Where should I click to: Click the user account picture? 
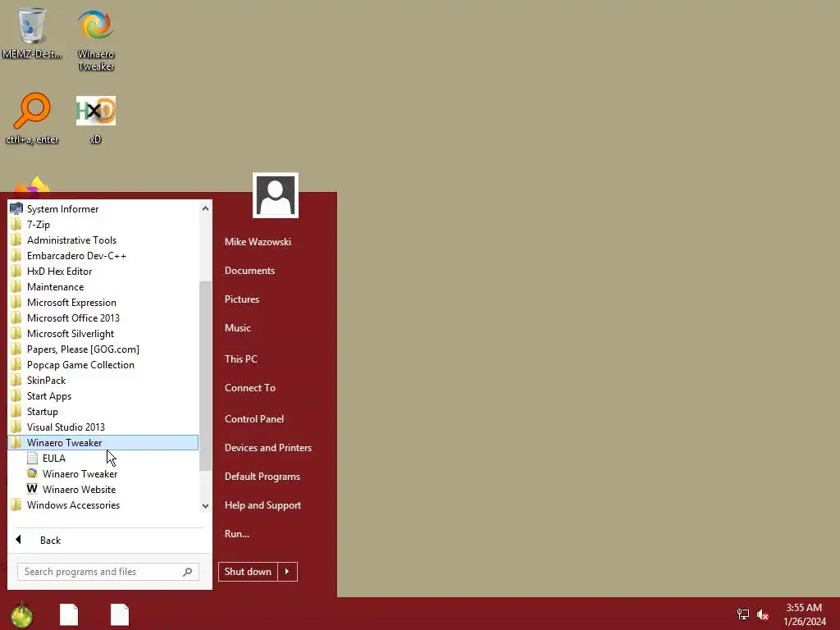[276, 195]
